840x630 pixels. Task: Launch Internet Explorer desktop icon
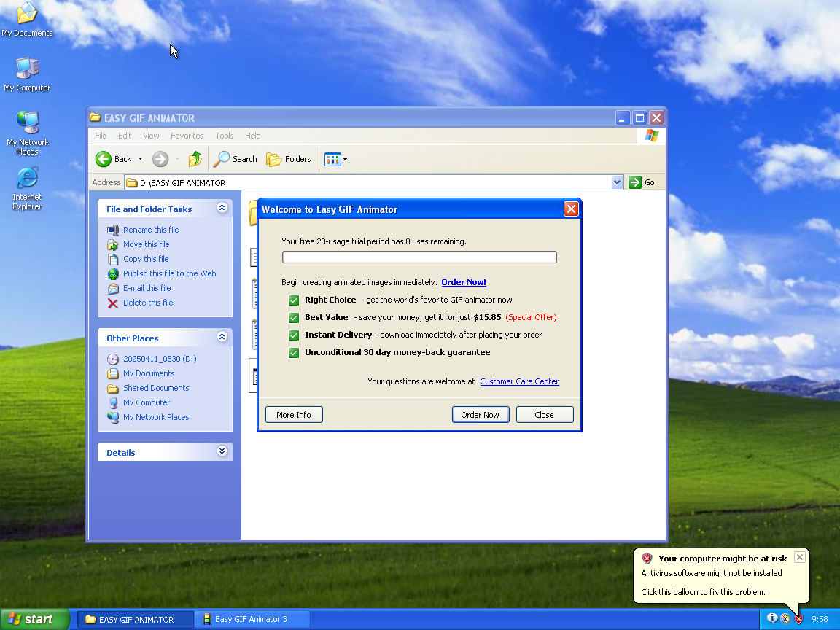27,189
